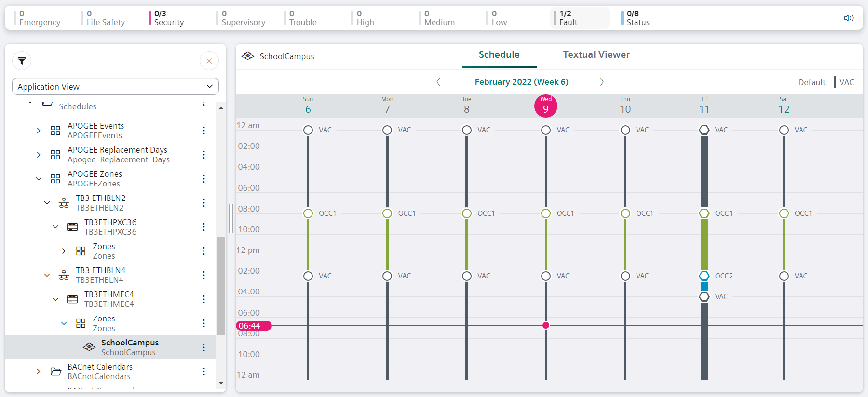
Task: Open the Application View dropdown
Action: click(115, 87)
